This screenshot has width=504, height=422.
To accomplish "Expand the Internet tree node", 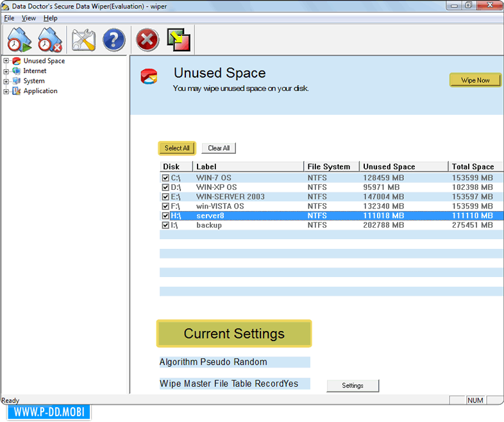I will click(x=6, y=71).
